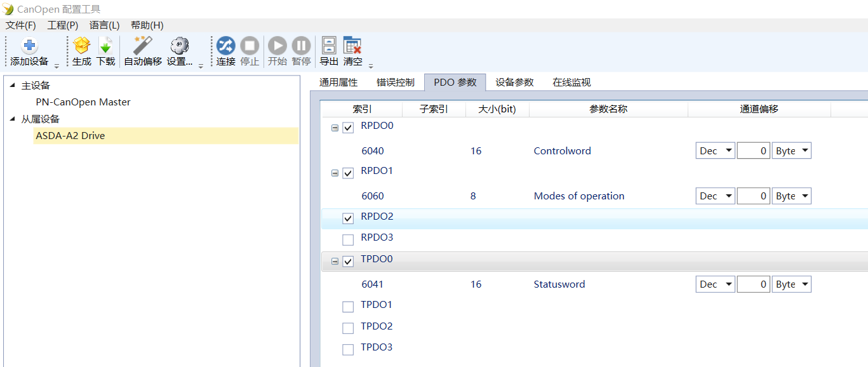Click the 添加设备 (add device) icon
The height and width of the screenshot is (367, 868).
(29, 46)
